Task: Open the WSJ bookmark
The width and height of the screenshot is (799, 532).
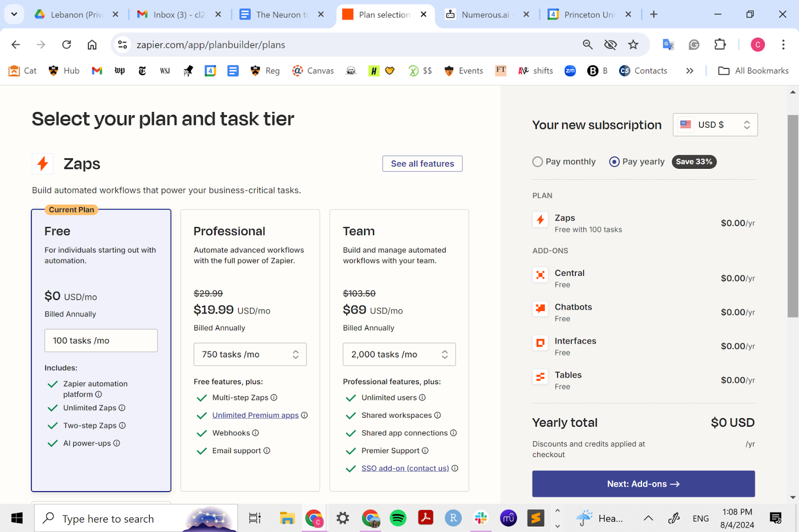Action: tap(165, 71)
